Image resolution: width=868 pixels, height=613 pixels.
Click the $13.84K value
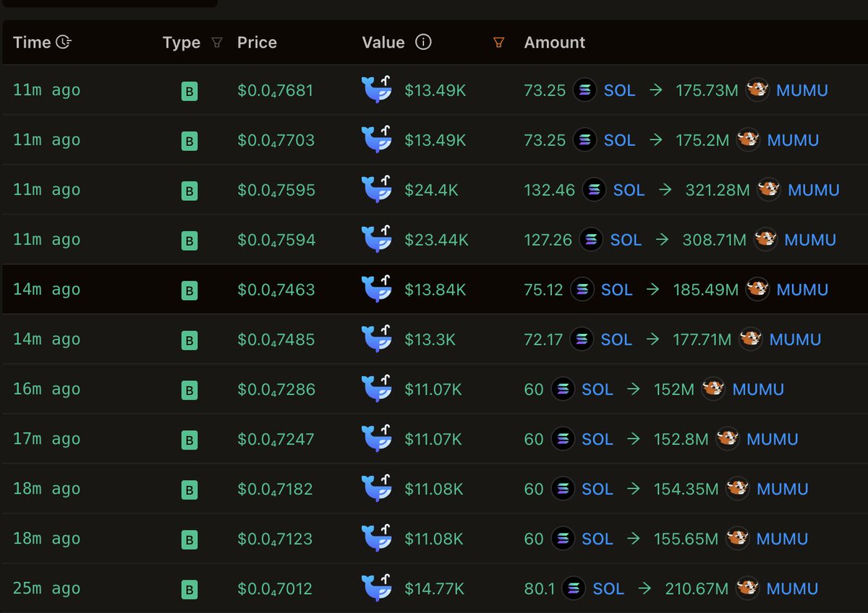pos(435,290)
